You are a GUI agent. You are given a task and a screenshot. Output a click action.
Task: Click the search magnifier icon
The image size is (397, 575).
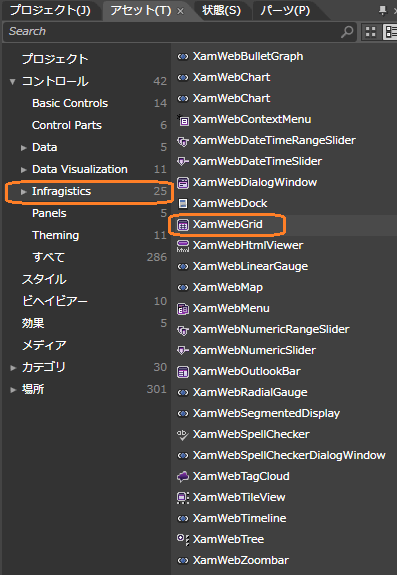[347, 32]
